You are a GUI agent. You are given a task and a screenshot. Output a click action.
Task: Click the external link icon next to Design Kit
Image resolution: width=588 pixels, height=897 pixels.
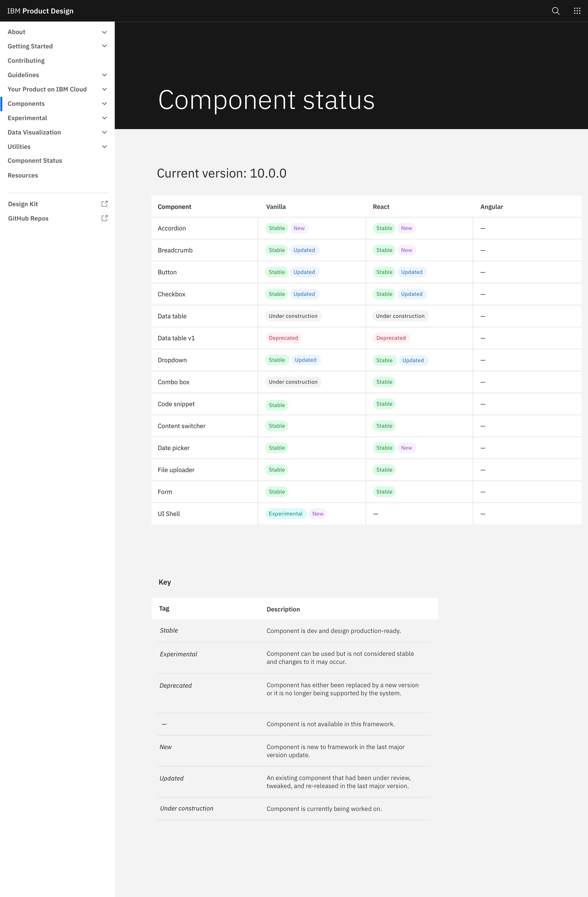click(104, 204)
